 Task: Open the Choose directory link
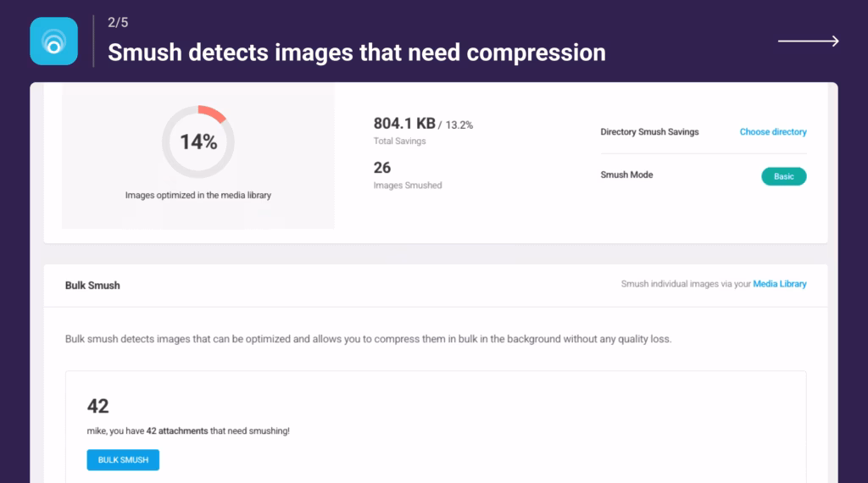click(772, 132)
